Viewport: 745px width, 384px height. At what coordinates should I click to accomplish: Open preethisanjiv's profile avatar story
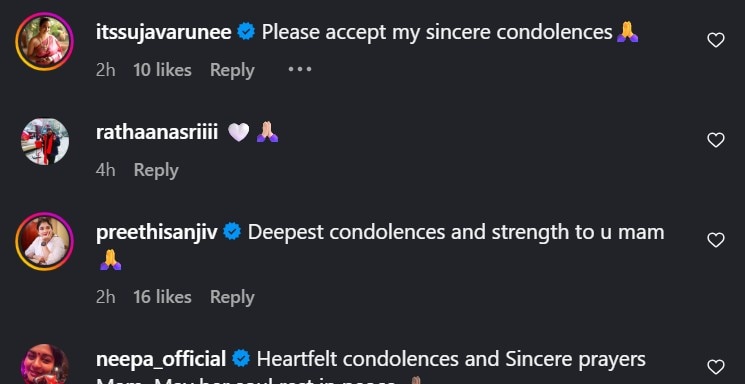(45, 241)
